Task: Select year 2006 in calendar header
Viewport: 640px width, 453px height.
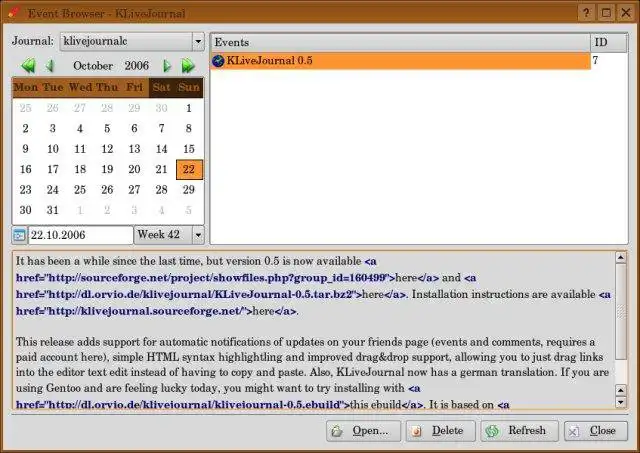Action: 137,66
